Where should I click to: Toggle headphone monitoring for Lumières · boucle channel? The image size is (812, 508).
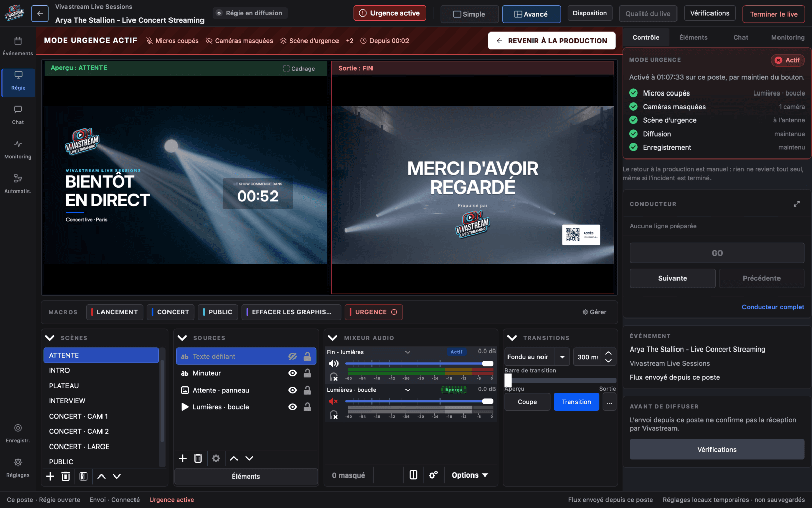click(334, 415)
